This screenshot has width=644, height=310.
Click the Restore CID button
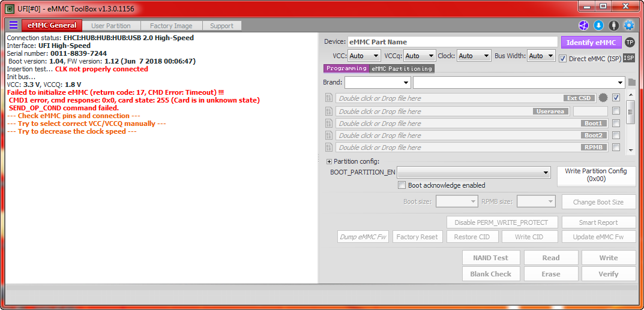(x=472, y=237)
